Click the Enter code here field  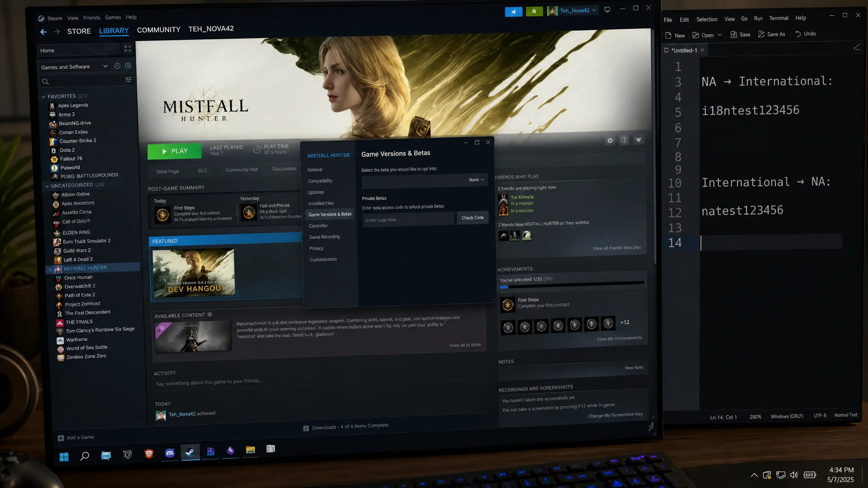pyautogui.click(x=408, y=219)
